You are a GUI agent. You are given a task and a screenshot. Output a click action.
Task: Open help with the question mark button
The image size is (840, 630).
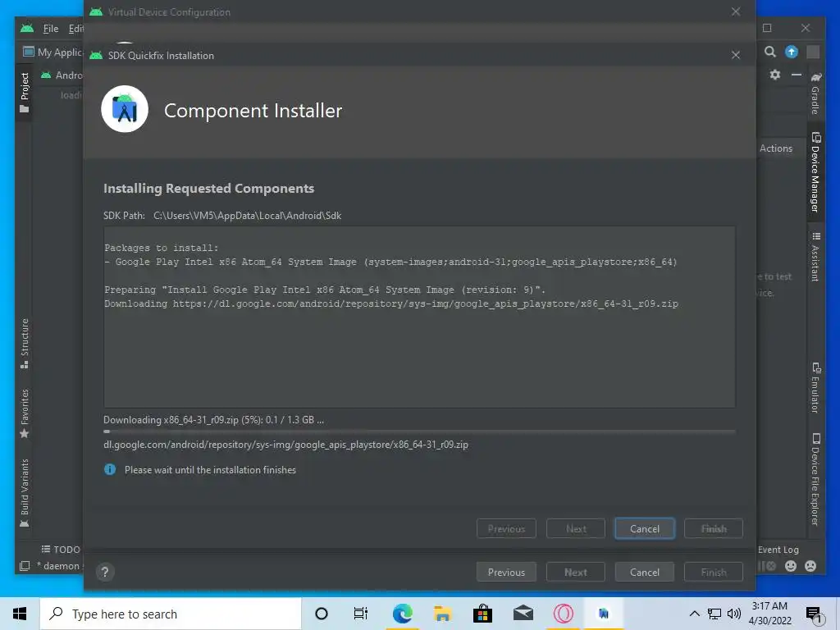105,572
